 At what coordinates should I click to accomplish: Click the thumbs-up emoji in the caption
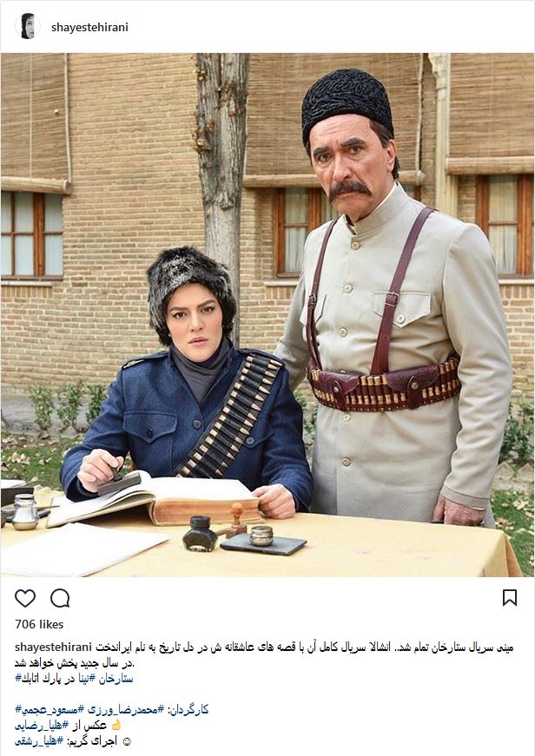coord(116,725)
